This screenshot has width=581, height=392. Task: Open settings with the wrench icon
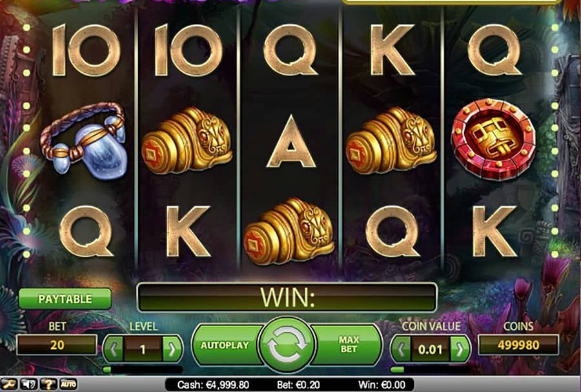tap(9, 384)
